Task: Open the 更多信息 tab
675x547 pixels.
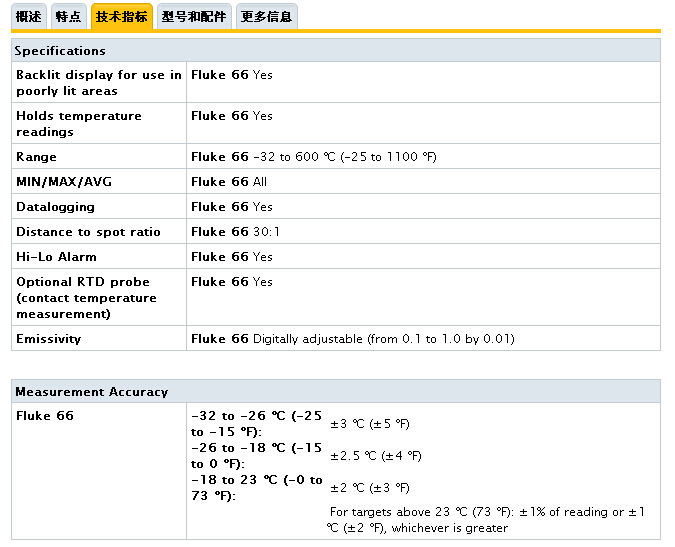Action: point(266,17)
